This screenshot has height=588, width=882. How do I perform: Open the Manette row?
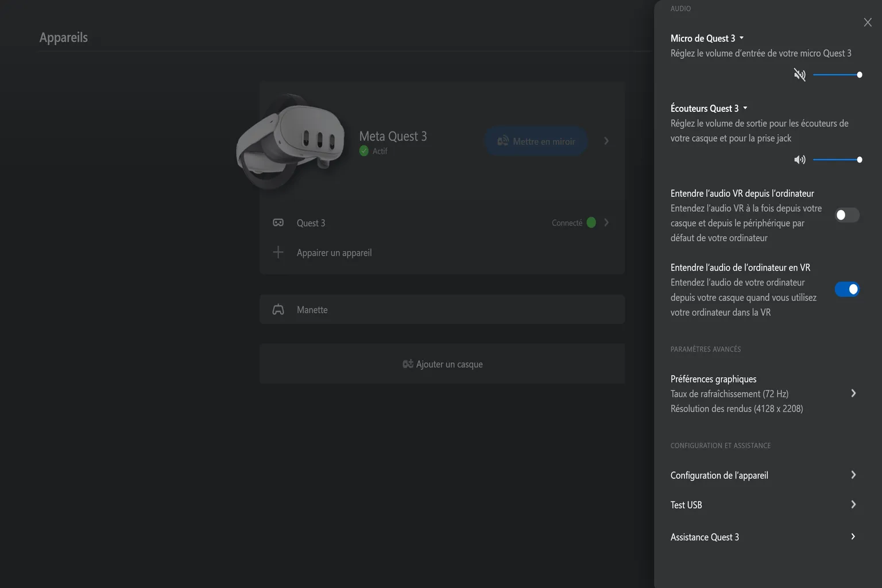tap(442, 310)
